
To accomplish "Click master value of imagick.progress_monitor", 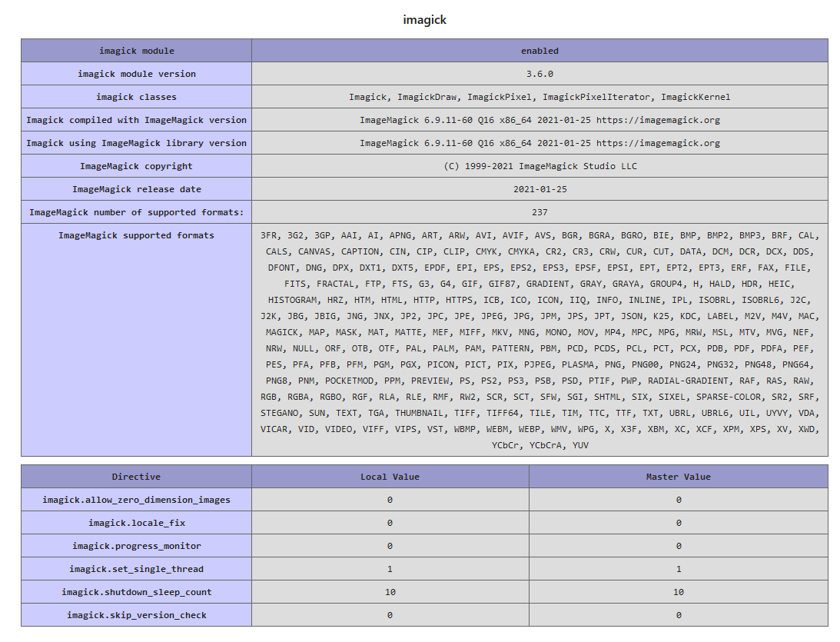I will 678,546.
